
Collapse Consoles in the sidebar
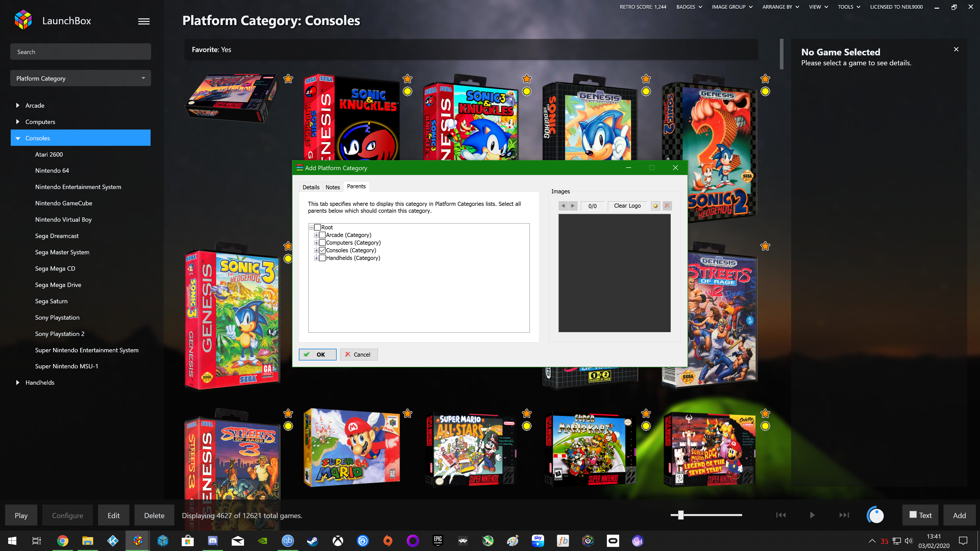pos(18,138)
